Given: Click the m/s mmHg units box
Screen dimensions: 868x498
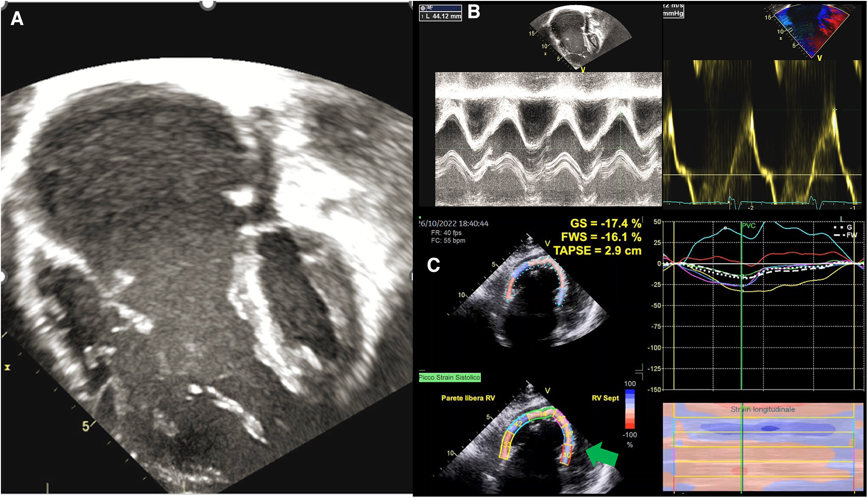Looking at the screenshot, I should (673, 10).
